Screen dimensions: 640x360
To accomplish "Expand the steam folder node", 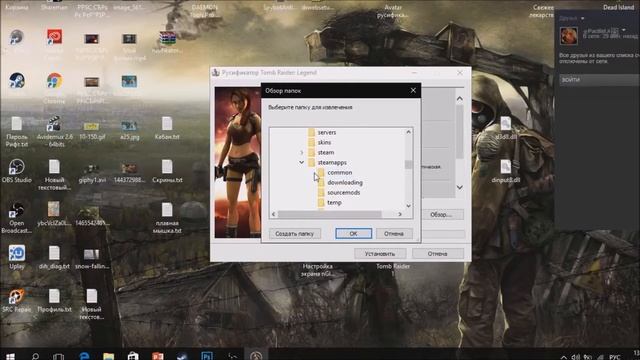I will (302, 153).
